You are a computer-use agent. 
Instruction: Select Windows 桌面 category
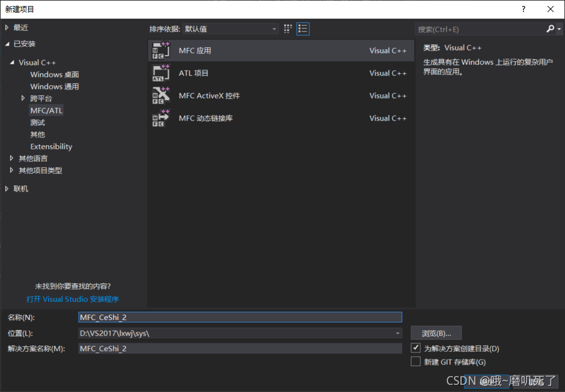click(x=55, y=74)
